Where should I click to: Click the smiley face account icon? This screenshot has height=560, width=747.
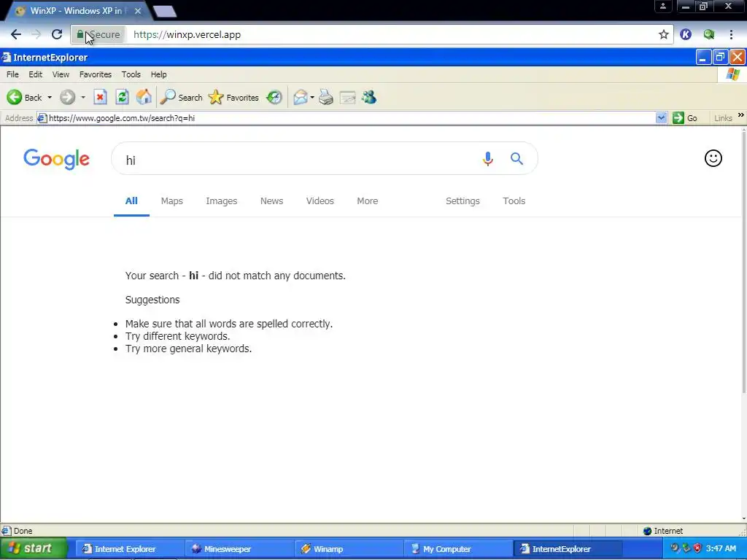coord(713,158)
